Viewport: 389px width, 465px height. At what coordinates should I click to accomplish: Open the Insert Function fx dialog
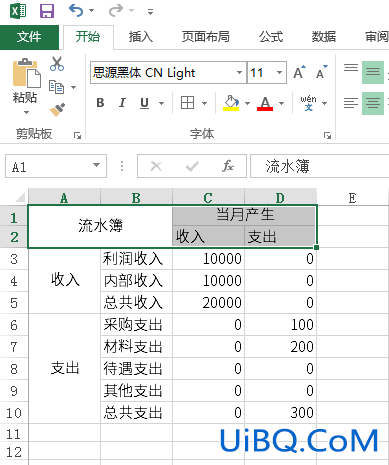coord(228,166)
